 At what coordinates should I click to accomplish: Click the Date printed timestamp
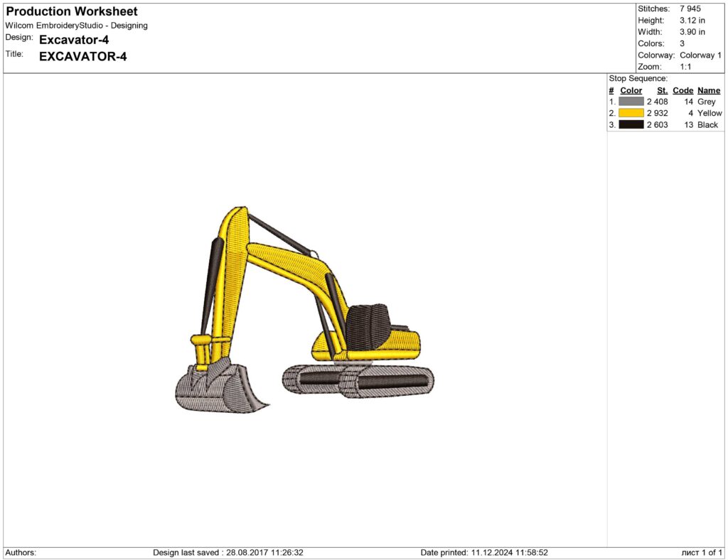click(x=483, y=551)
